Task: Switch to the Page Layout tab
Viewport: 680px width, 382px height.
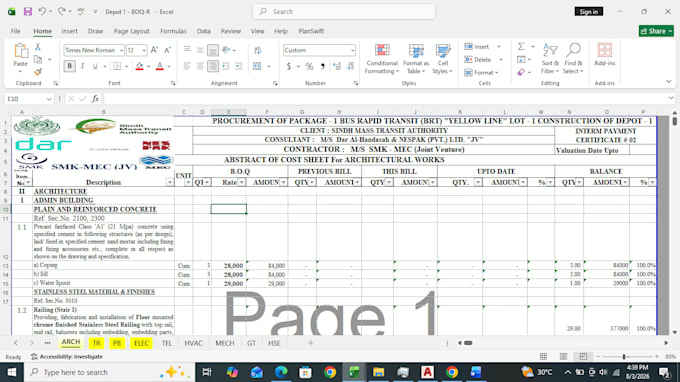Action: (131, 31)
